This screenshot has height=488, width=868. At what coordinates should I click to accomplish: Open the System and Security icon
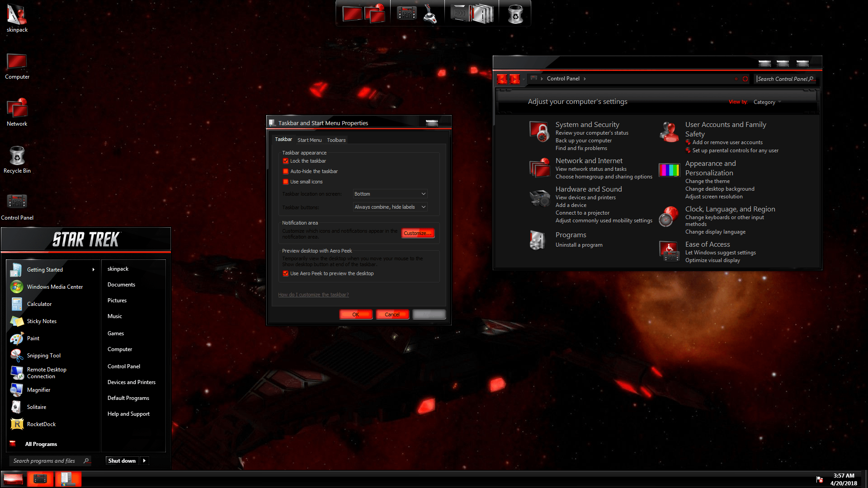539,131
